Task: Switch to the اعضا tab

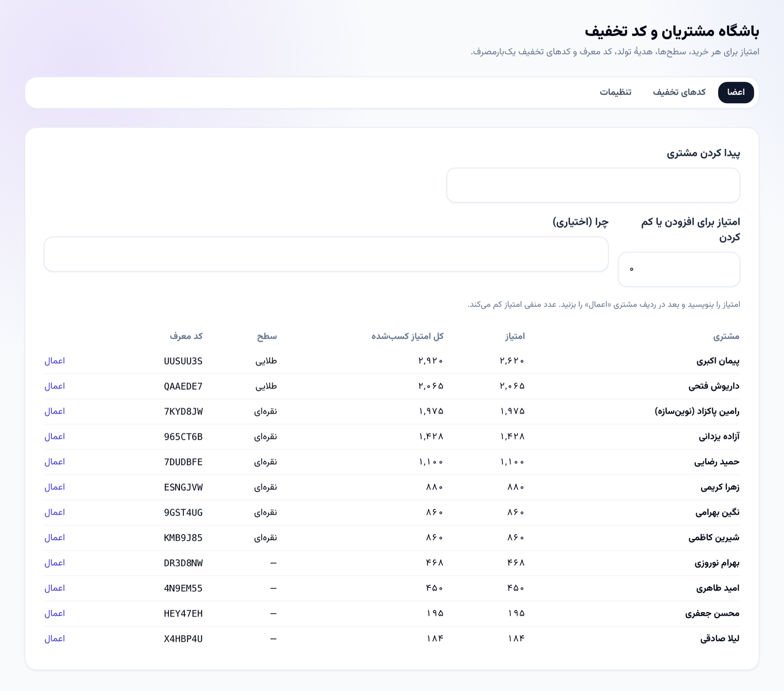Action: [736, 92]
